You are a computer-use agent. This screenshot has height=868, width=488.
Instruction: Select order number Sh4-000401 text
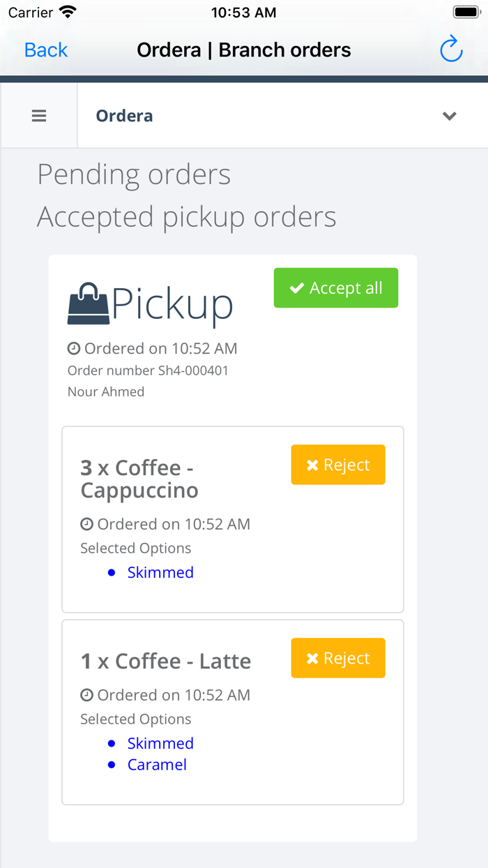coord(148,371)
